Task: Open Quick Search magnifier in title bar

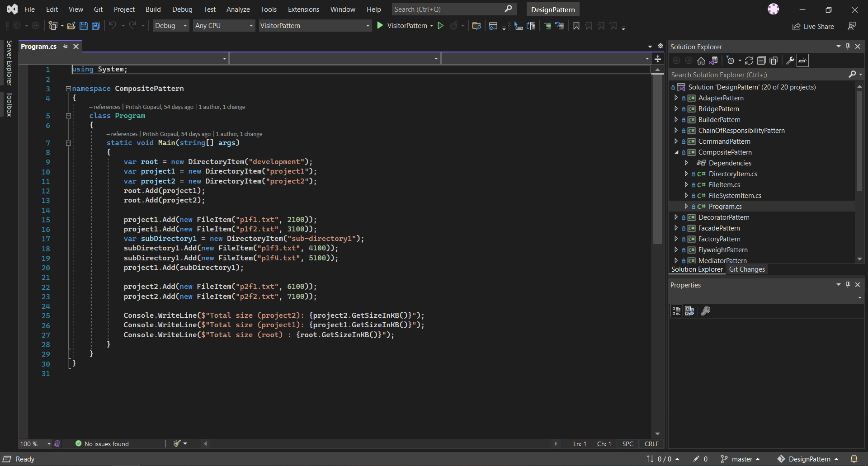Action: point(509,9)
